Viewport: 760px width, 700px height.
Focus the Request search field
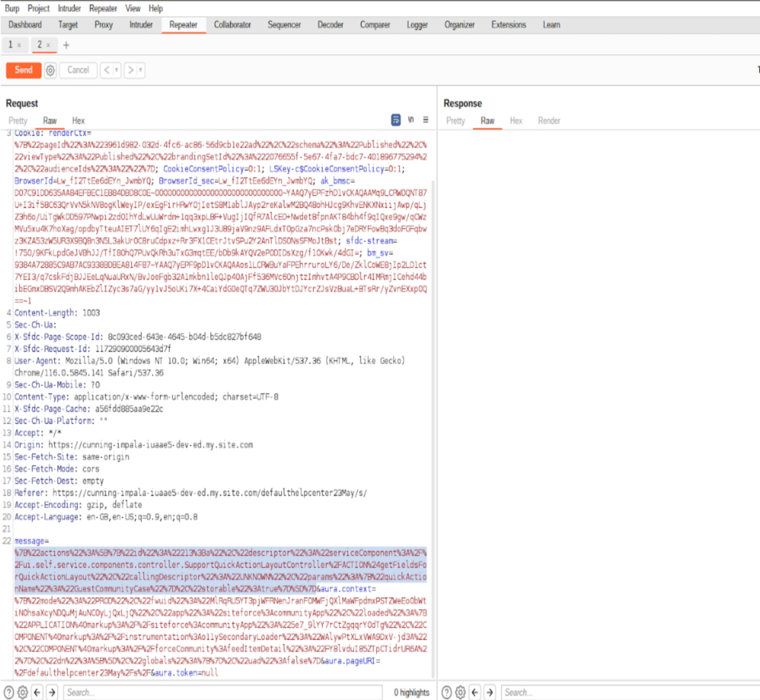pos(223,693)
